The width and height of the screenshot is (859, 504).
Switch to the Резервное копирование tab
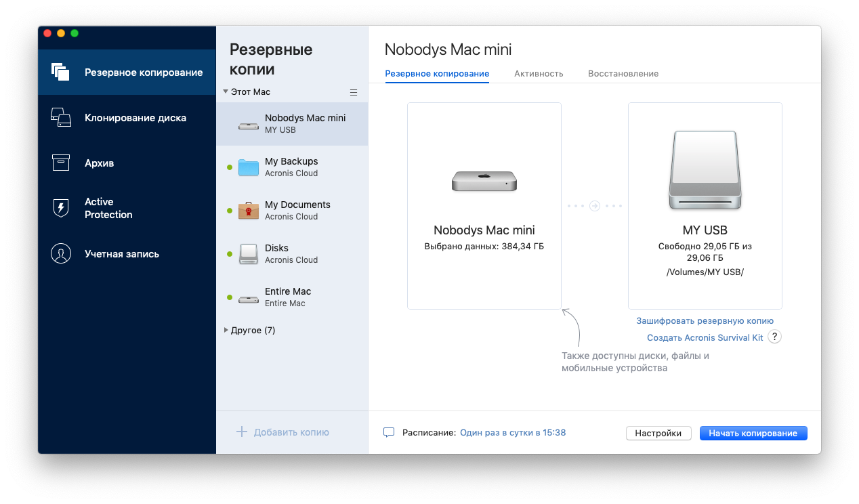coord(437,73)
